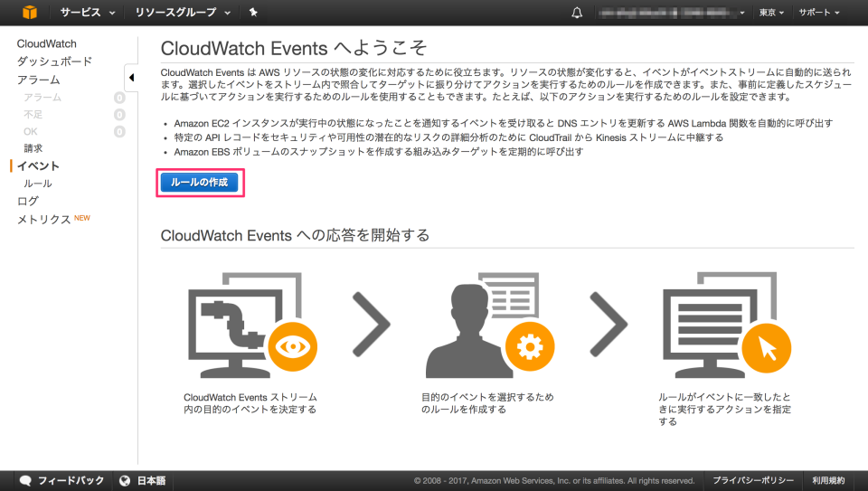Change language via 日本語 in footer
Image resolution: width=868 pixels, height=491 pixels.
[x=151, y=480]
